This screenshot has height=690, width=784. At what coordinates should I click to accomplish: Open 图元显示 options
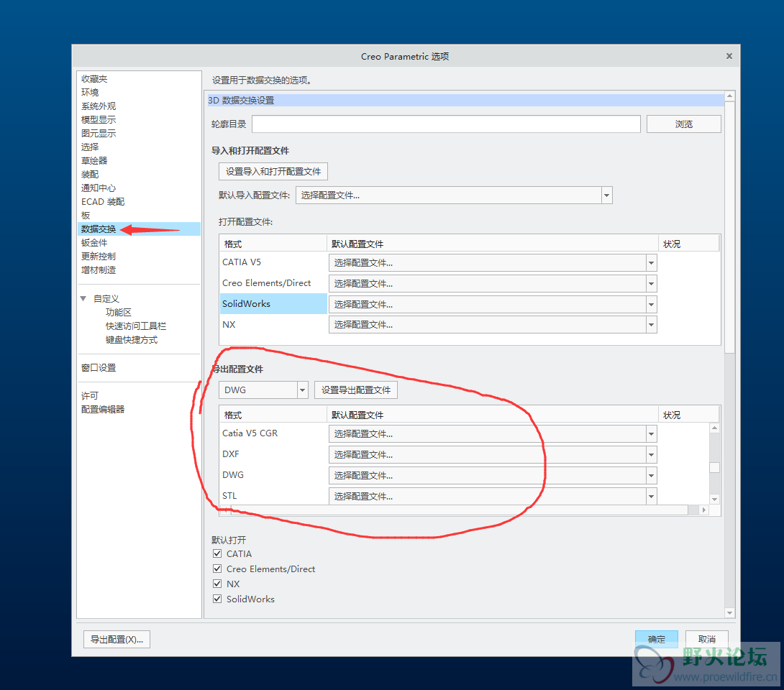pos(99,134)
